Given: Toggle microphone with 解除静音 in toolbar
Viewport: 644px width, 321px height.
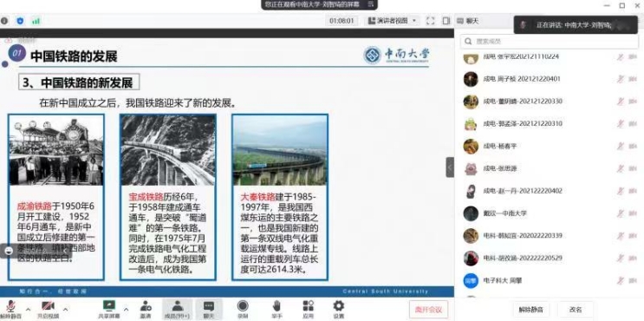Looking at the screenshot, I should coord(10,310).
